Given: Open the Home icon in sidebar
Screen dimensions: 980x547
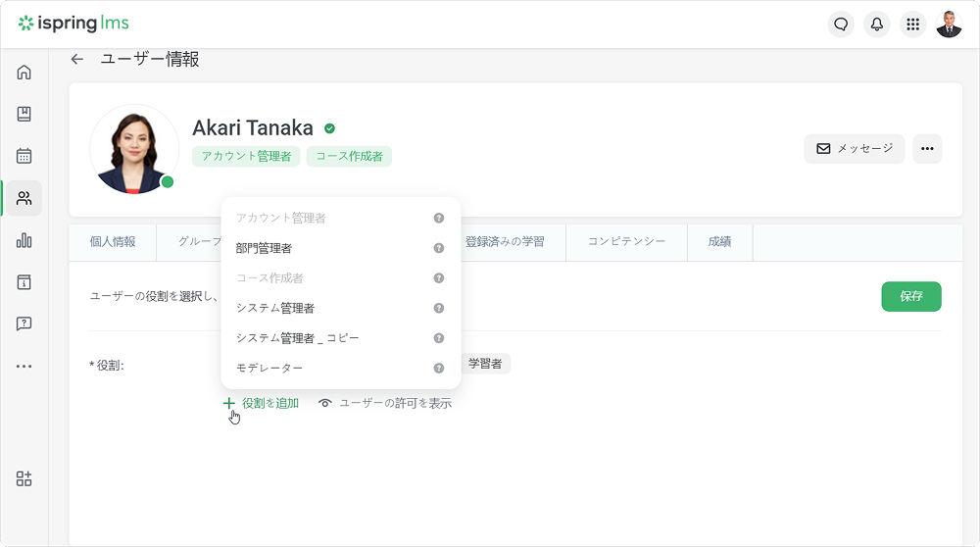Looking at the screenshot, I should pos(24,72).
